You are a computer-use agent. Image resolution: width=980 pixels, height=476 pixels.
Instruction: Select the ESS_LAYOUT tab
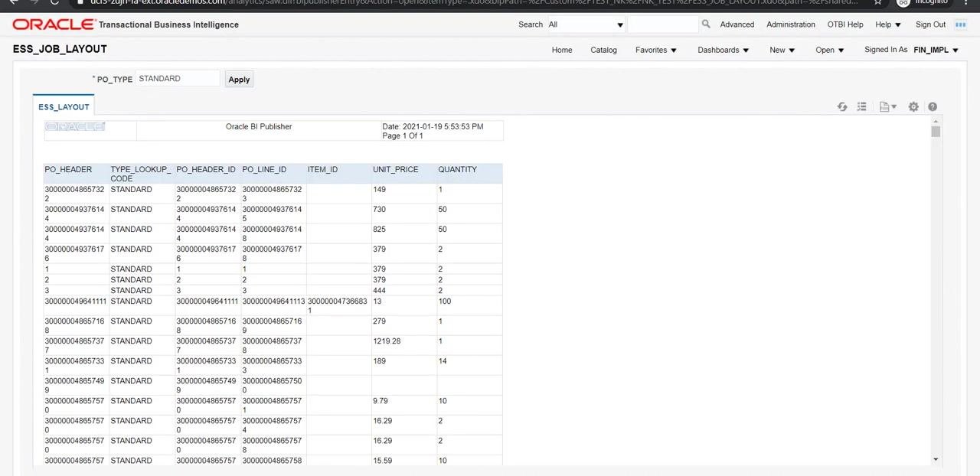coord(64,107)
